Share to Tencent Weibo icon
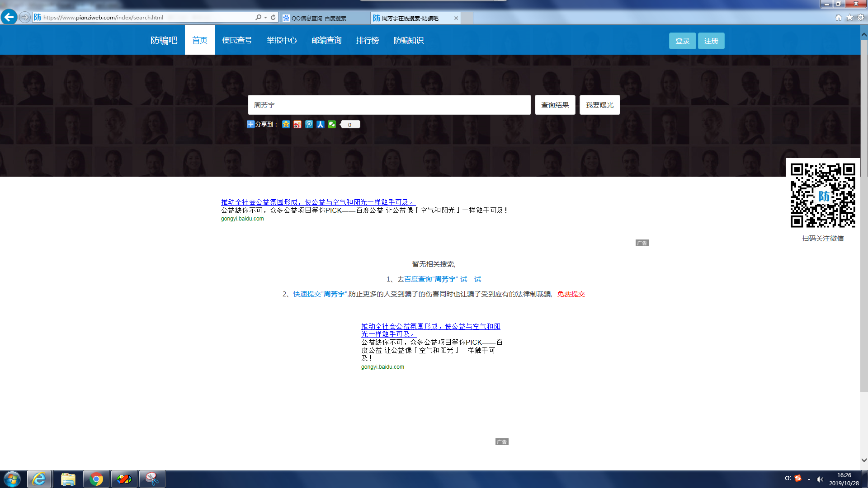This screenshot has width=868, height=488. (x=309, y=124)
